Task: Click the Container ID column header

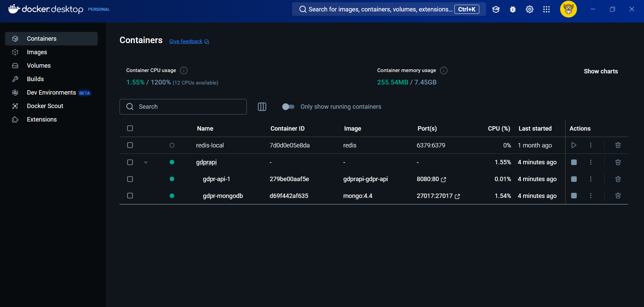Action: tap(287, 129)
